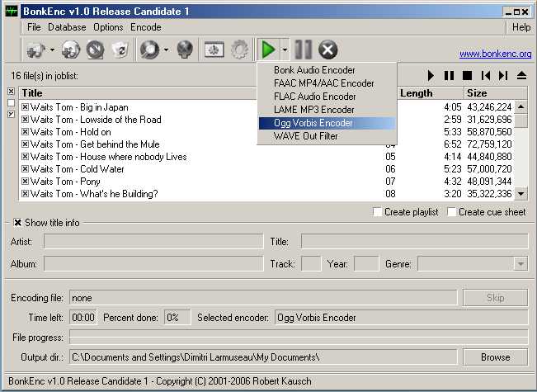Viewport: 537px width, 392px height.
Task: Click select-all icon beside Title header
Action: 11,92
